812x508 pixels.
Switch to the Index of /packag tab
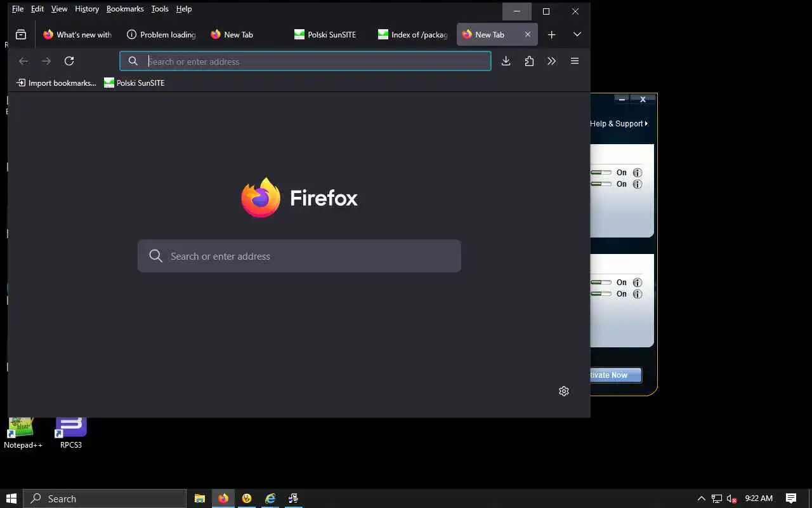click(x=413, y=35)
